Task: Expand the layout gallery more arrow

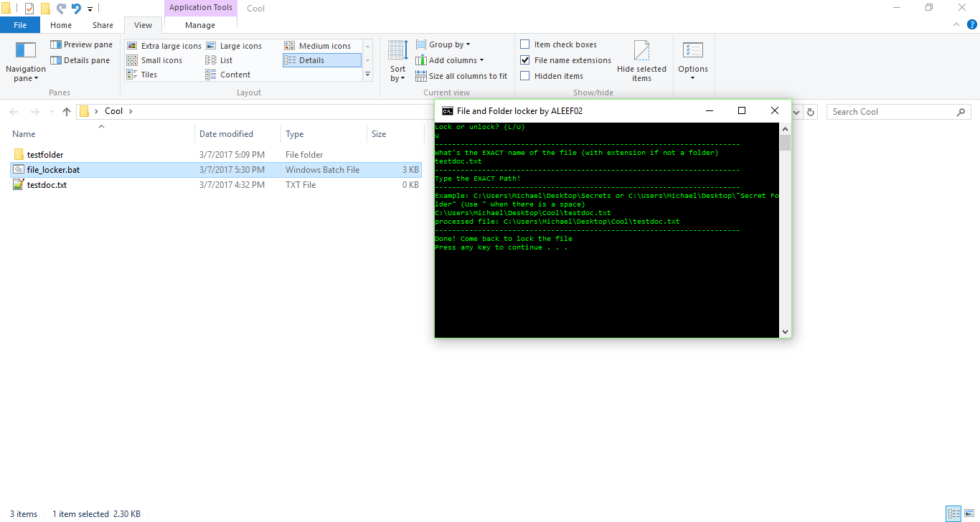Action: 367,75
